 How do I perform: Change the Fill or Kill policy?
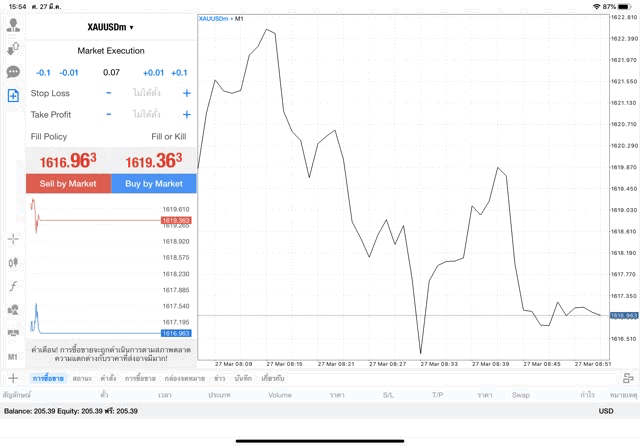(169, 137)
